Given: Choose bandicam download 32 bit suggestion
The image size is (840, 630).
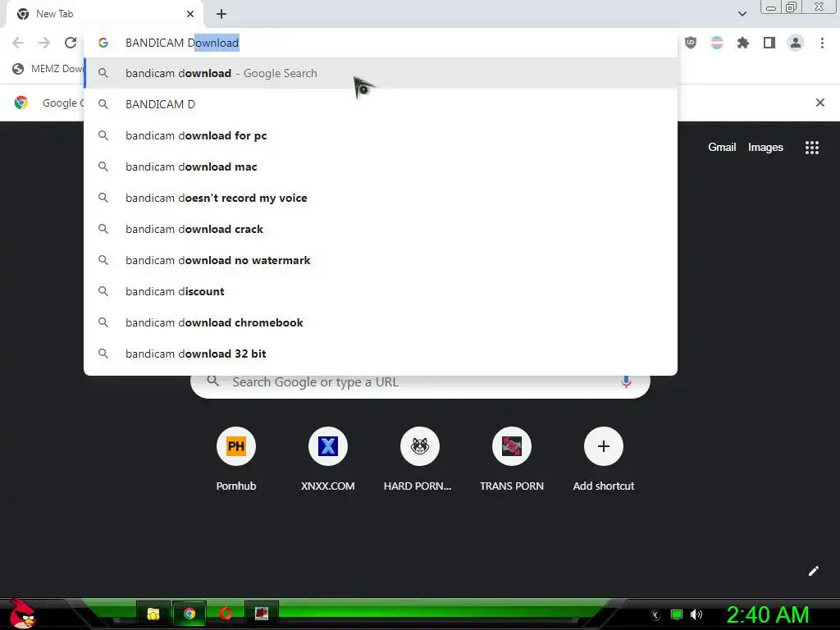Looking at the screenshot, I should click(381, 354).
